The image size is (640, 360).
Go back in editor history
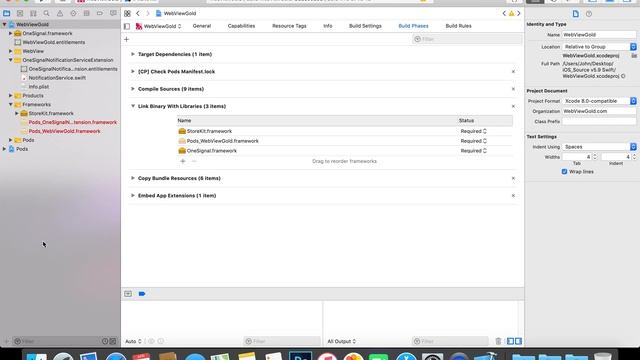138,13
